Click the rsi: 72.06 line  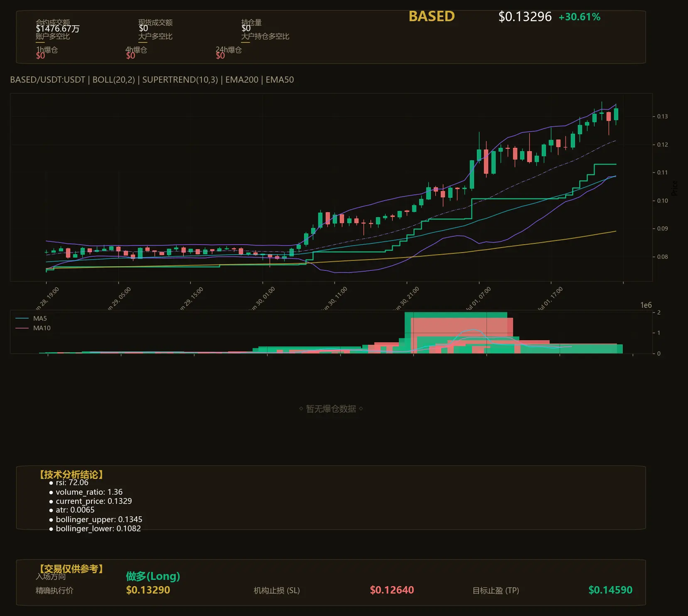69,483
